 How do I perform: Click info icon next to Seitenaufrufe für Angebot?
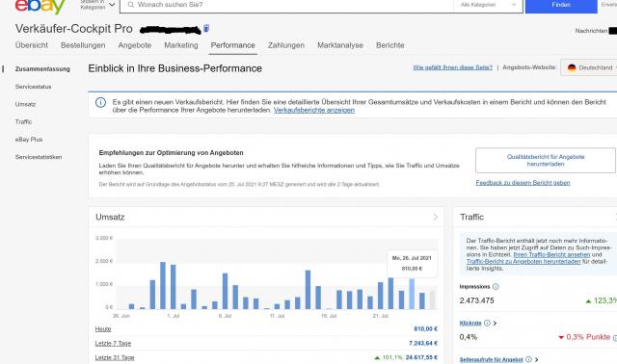529,359
